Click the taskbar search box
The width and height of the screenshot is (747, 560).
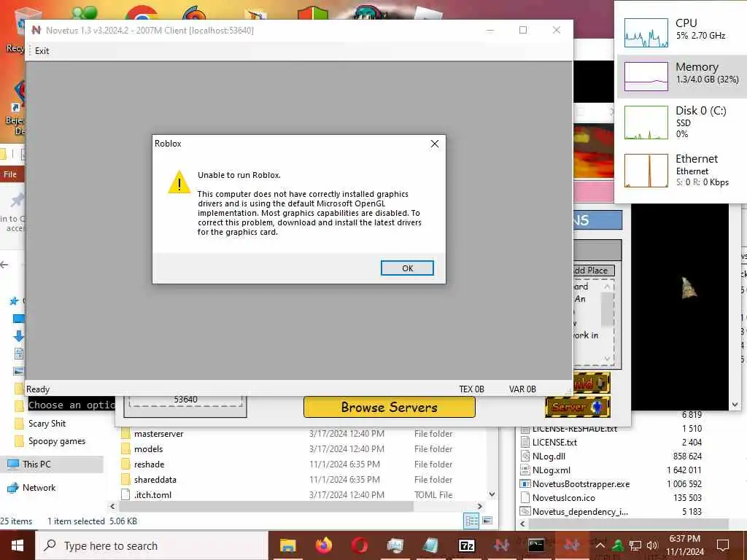pyautogui.click(x=152, y=545)
